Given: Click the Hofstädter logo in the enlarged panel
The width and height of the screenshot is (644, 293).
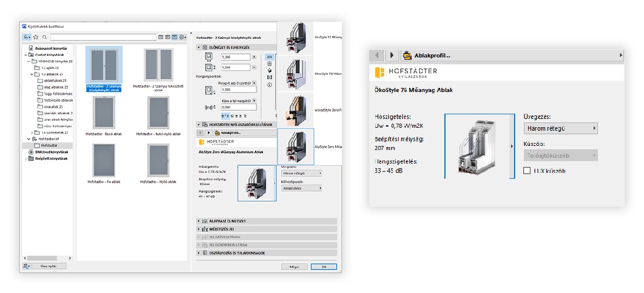Looking at the screenshot, I should click(406, 73).
